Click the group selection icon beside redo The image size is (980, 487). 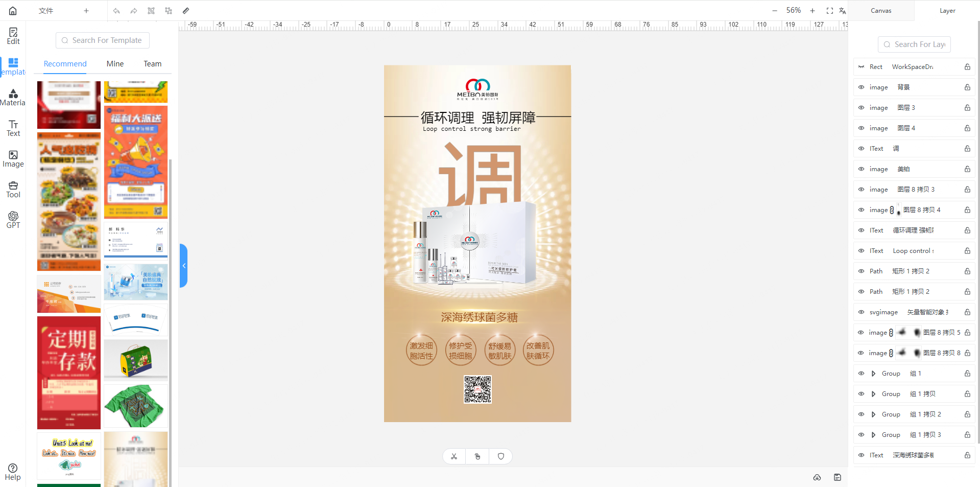[x=151, y=11]
